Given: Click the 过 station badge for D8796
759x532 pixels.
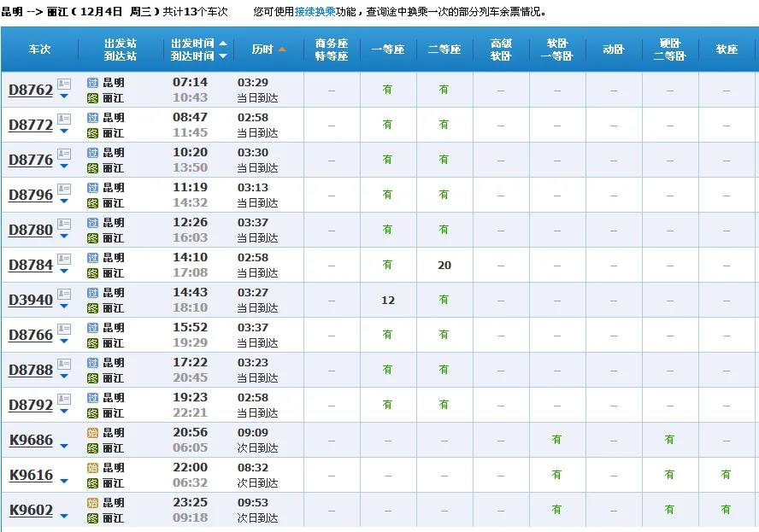Looking at the screenshot, I should point(91,188).
